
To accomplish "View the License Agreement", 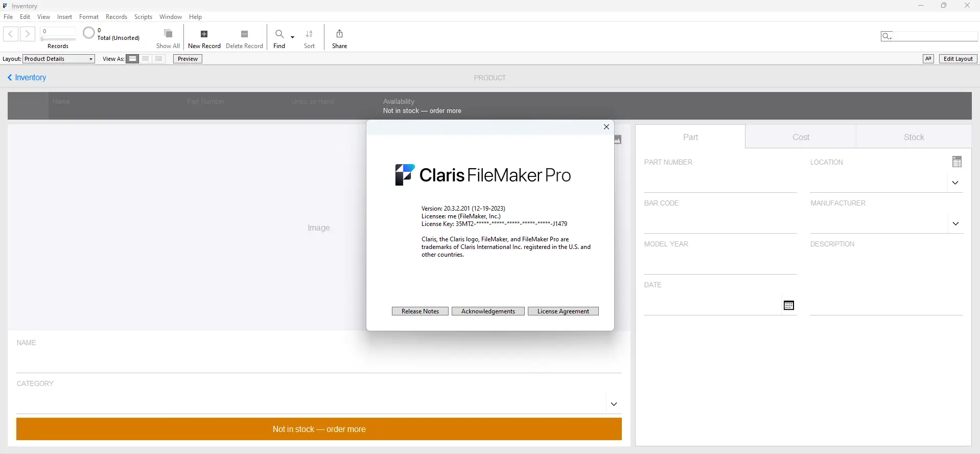I will point(563,311).
